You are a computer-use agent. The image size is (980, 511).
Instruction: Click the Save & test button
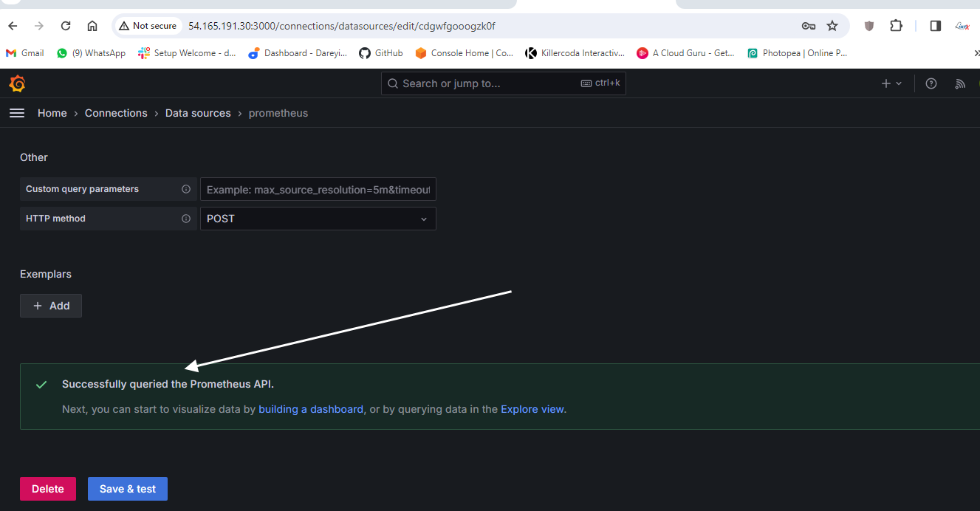(x=128, y=489)
